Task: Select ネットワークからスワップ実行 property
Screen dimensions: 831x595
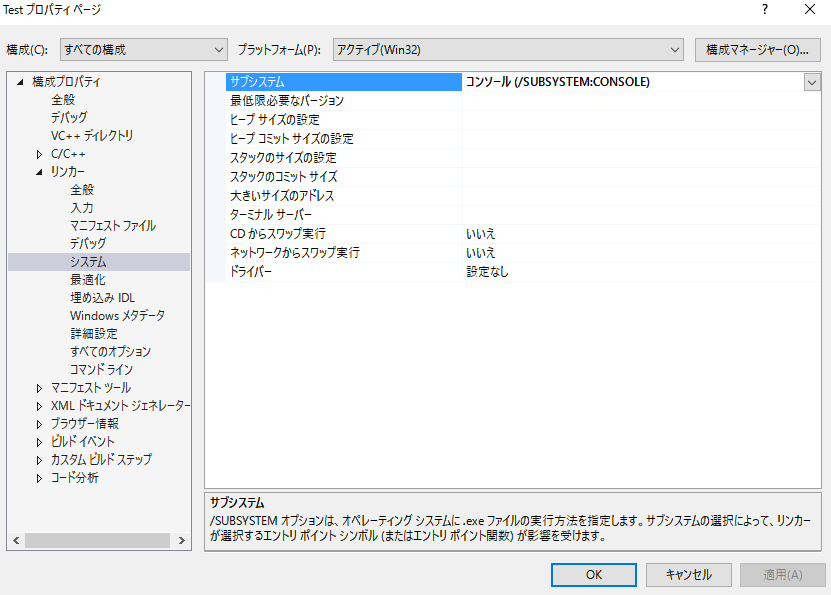Action: tap(344, 253)
